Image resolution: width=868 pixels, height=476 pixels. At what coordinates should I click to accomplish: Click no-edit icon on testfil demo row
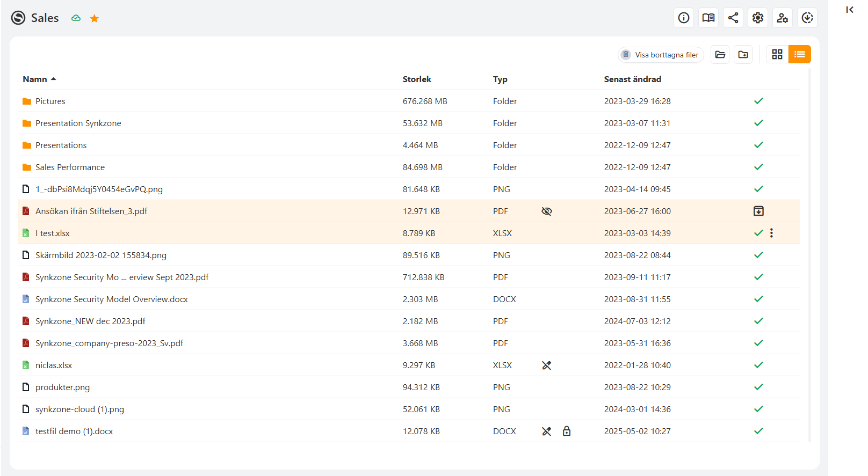547,431
